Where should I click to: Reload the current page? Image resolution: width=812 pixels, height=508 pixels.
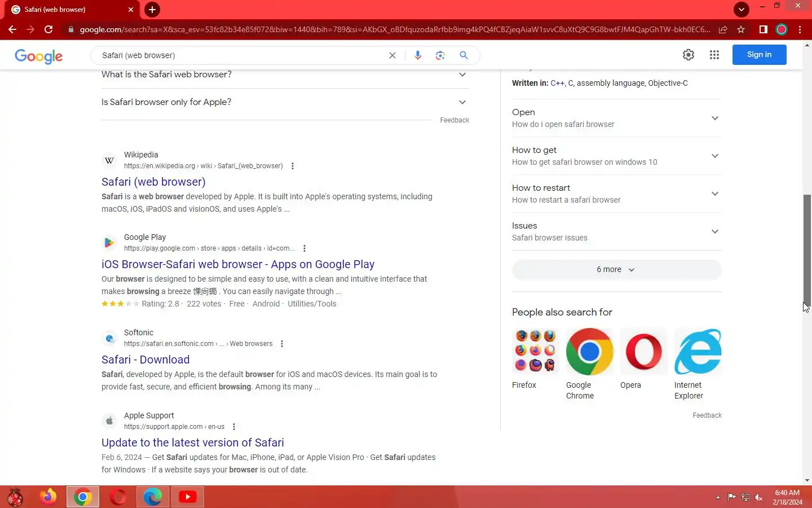coord(48,29)
